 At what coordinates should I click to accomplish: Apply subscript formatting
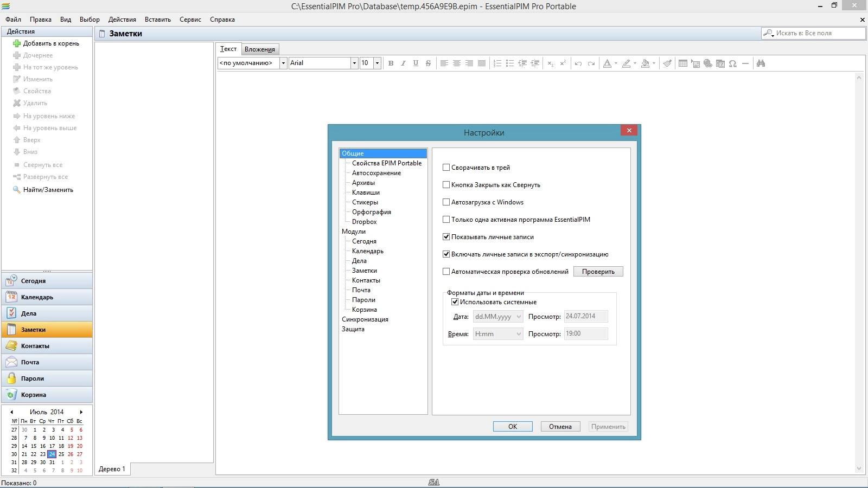point(551,63)
